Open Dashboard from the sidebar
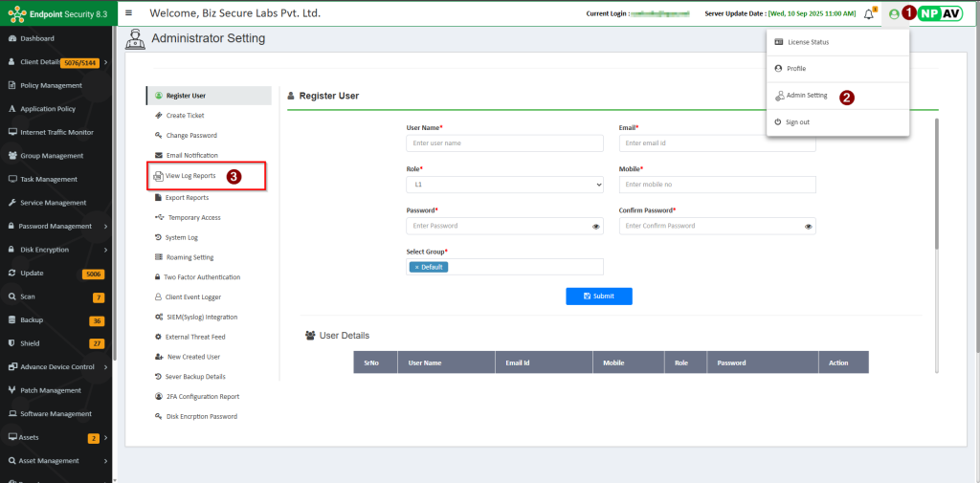This screenshot has width=980, height=483. pyautogui.click(x=37, y=38)
